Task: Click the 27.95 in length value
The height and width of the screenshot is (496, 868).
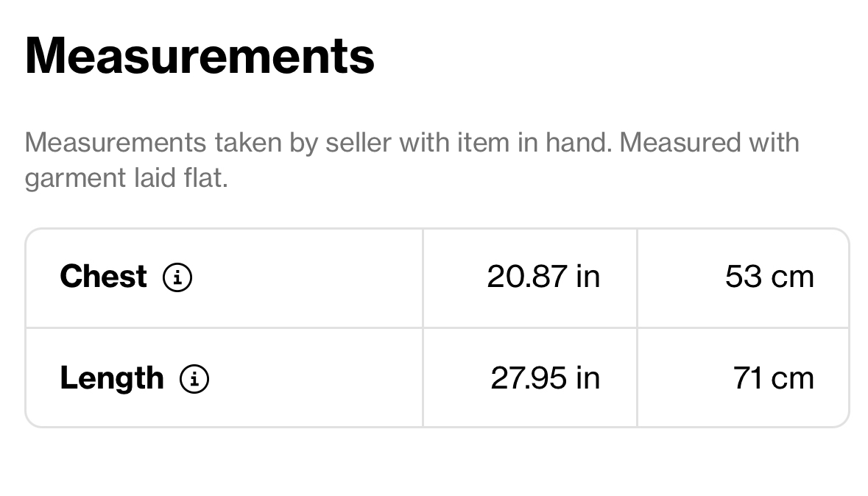Action: point(546,379)
